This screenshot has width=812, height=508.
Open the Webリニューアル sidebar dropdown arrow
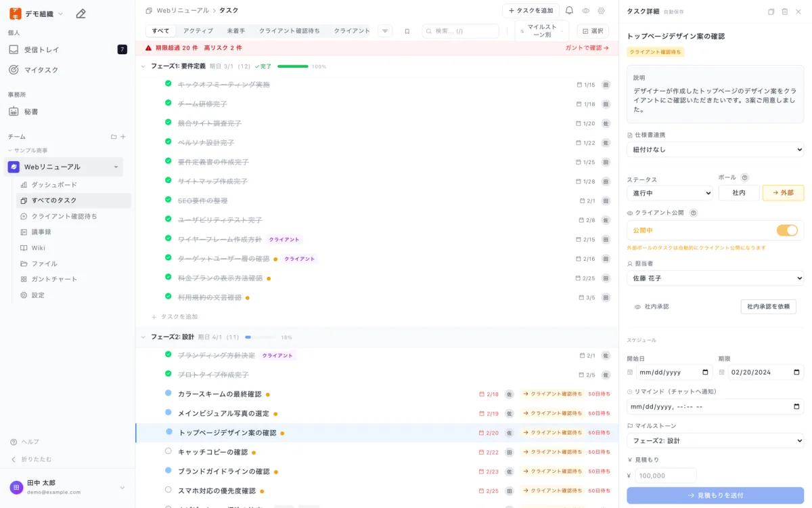[116, 167]
